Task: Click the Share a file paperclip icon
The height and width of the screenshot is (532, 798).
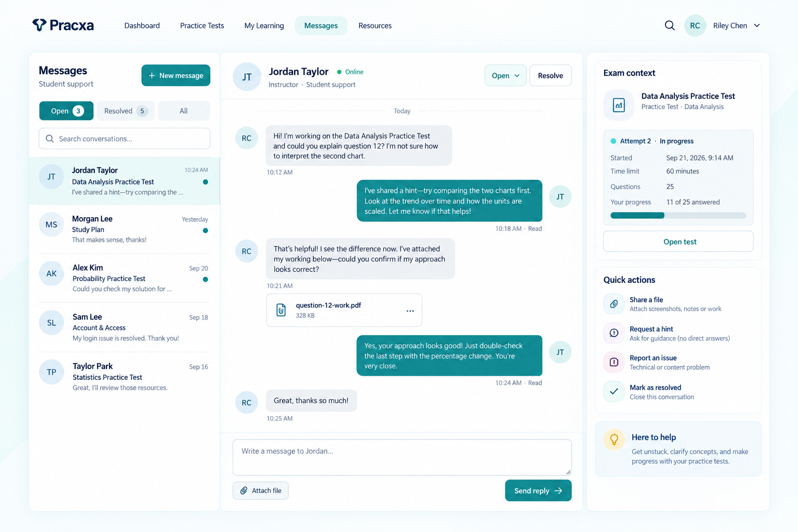Action: click(x=614, y=304)
